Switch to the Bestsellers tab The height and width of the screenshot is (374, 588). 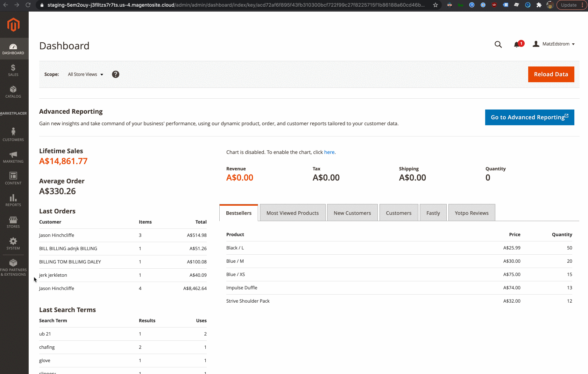tap(239, 213)
